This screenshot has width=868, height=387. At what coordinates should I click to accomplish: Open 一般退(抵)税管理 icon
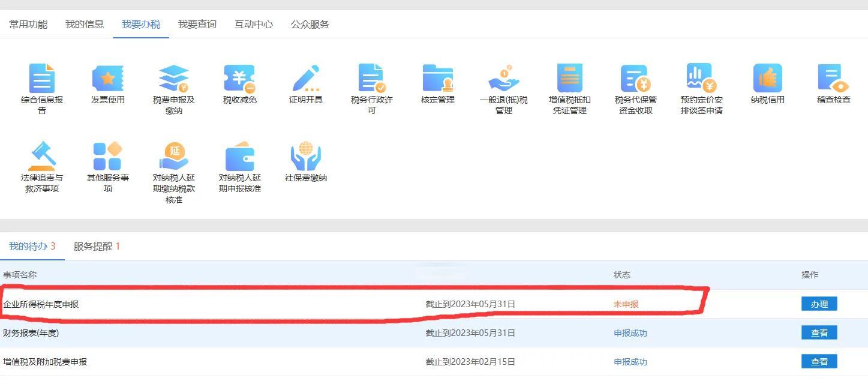[x=504, y=79]
